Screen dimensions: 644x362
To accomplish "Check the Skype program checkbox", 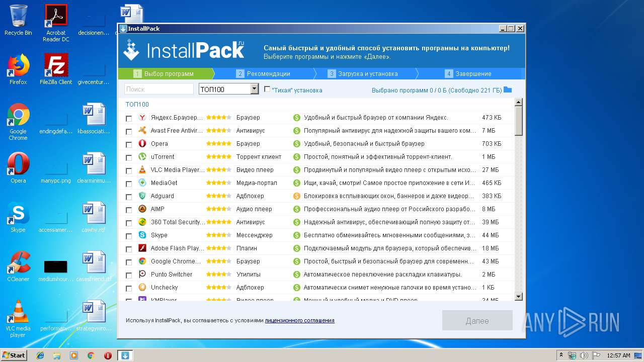I will [129, 236].
